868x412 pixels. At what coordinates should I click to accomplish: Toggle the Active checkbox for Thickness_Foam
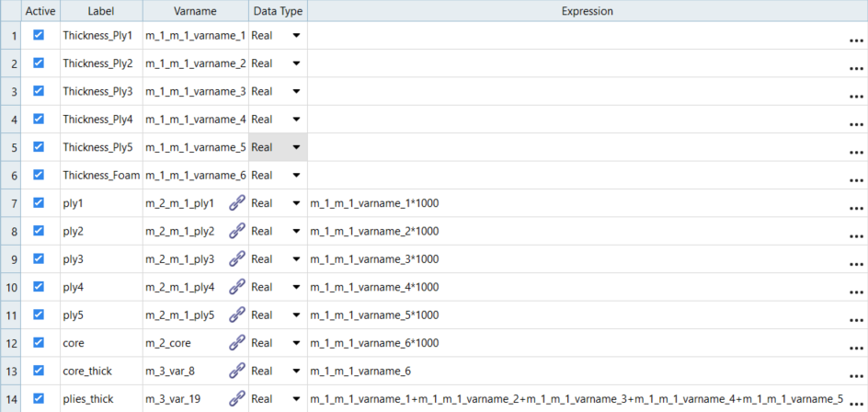click(39, 175)
